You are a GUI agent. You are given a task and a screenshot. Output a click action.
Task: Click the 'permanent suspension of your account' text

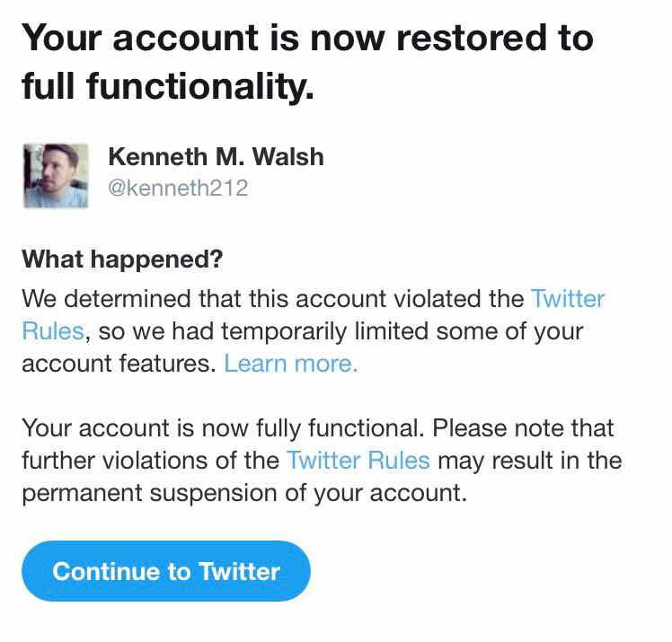click(244, 493)
